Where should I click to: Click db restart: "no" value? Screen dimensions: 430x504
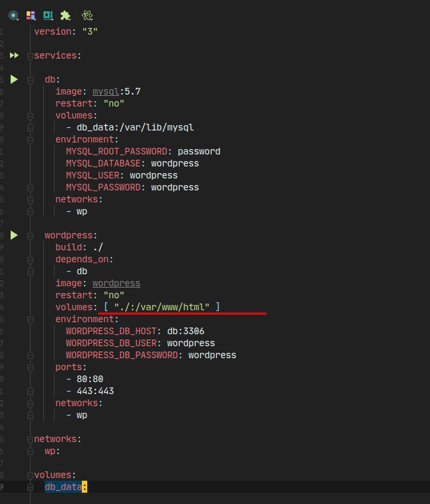pos(114,103)
